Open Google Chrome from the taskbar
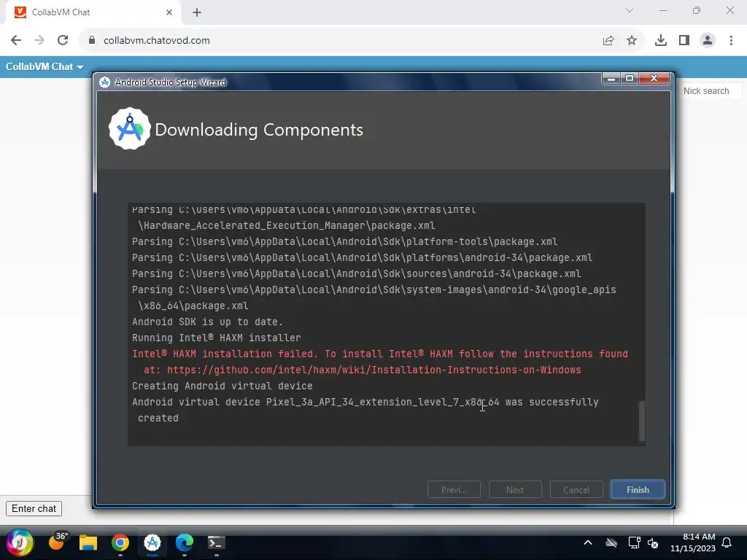 point(120,542)
